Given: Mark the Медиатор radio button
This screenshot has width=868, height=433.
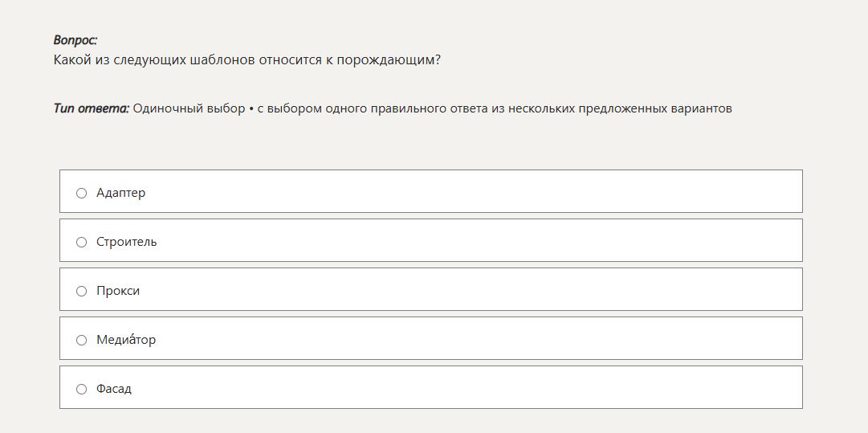Looking at the screenshot, I should click(x=81, y=340).
